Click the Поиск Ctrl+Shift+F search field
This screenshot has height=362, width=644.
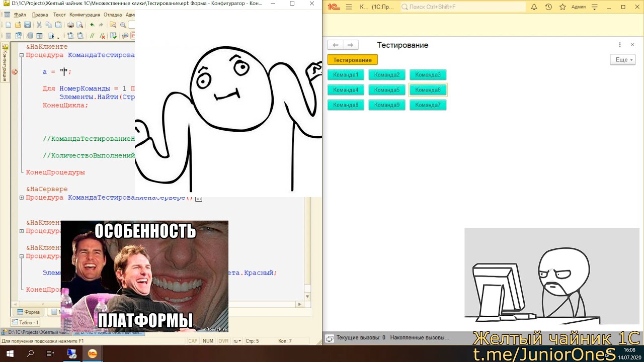click(x=463, y=7)
